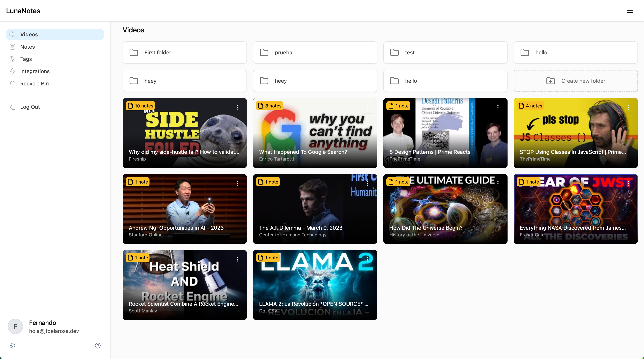Click the folder-plus icon in Create new folder

click(x=550, y=81)
